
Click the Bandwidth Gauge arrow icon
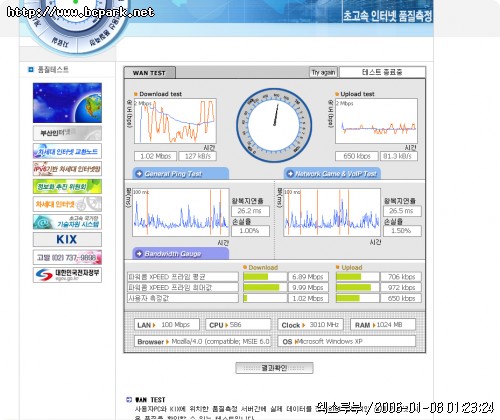point(139,254)
